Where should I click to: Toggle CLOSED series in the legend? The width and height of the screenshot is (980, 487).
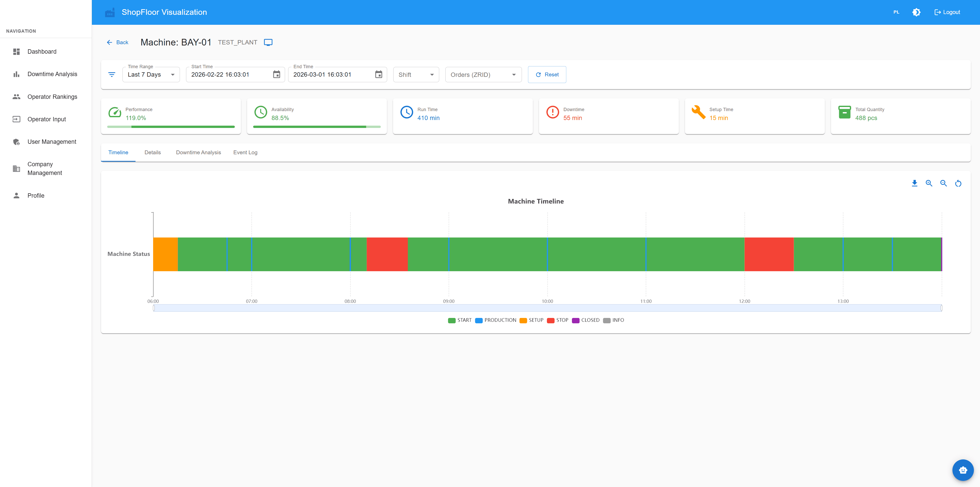(x=585, y=320)
